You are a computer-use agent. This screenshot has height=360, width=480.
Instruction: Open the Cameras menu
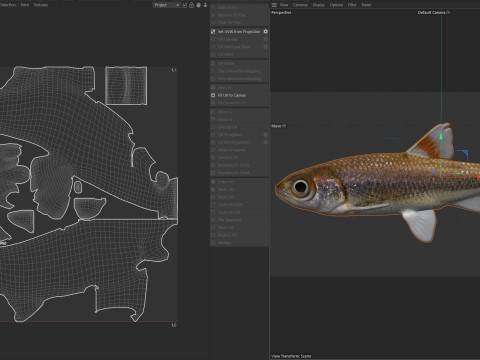(300, 5)
